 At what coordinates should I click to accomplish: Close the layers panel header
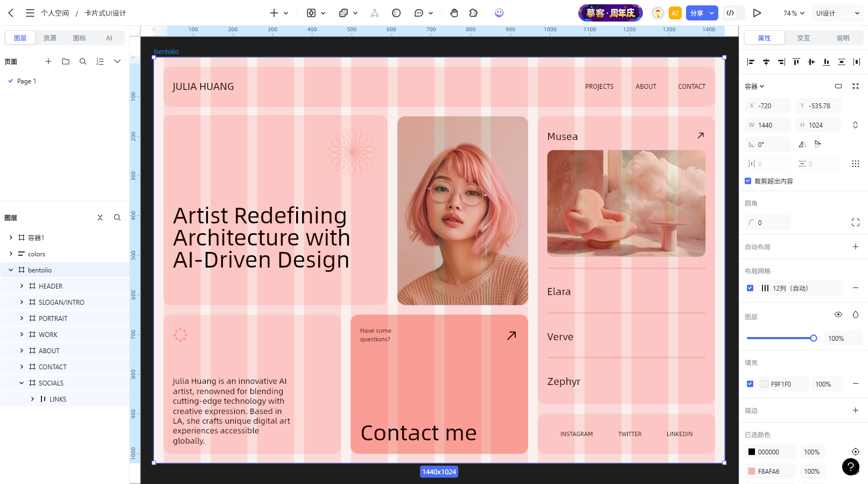click(x=100, y=218)
